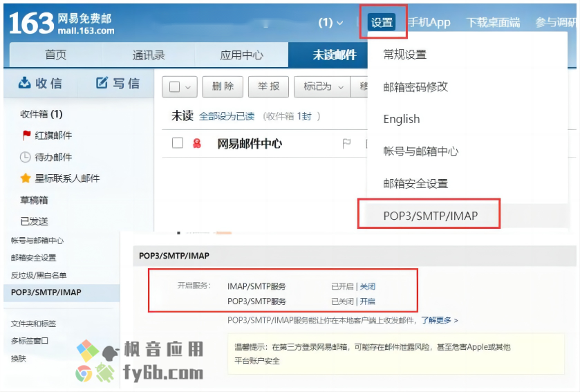The height and width of the screenshot is (392, 580).
Task: Expand the account dropdown next to (1)
Action: (339, 23)
